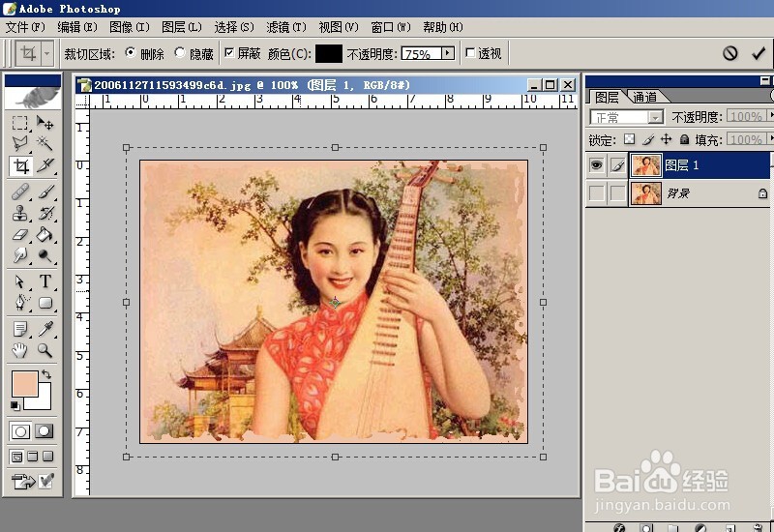This screenshot has width=774, height=532.
Task: Select the Eraser tool
Action: [x=19, y=234]
